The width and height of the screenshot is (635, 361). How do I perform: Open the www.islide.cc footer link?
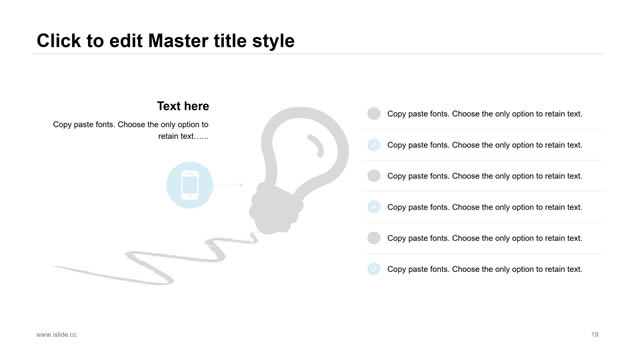pos(56,335)
